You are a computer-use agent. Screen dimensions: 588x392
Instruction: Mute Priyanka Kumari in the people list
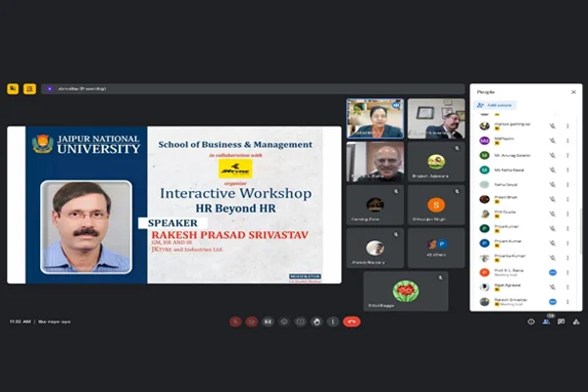(553, 258)
